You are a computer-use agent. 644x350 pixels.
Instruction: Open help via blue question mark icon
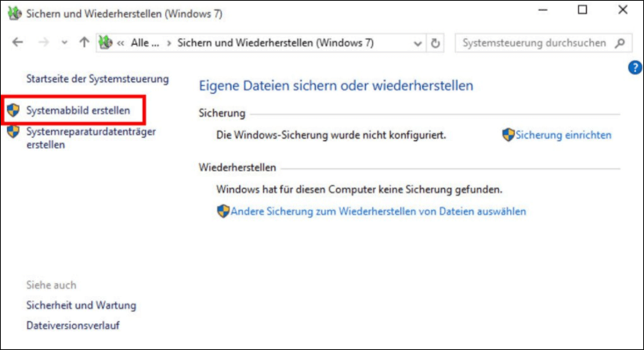tap(635, 68)
